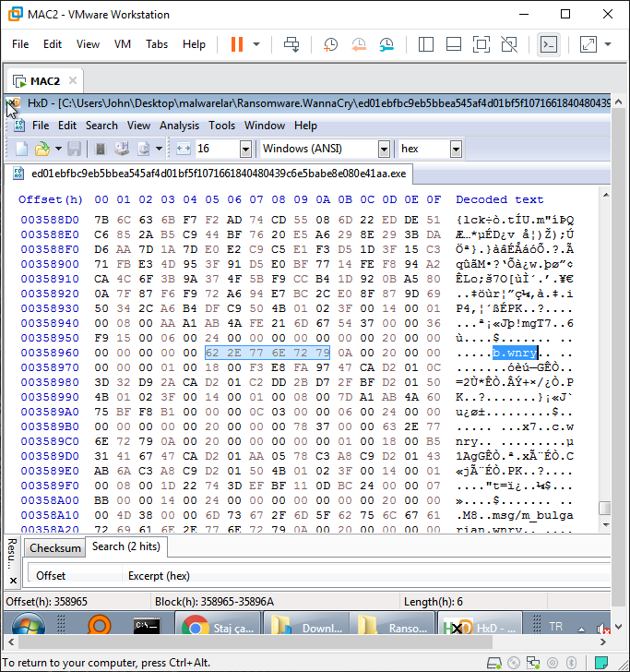Open Windows (ANSI) charset dropdown

[384, 150]
